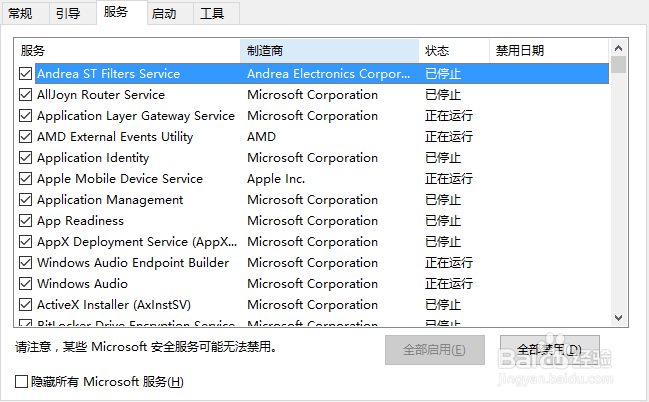
Task: Click the 全部禁用(D) button
Action: click(x=550, y=350)
